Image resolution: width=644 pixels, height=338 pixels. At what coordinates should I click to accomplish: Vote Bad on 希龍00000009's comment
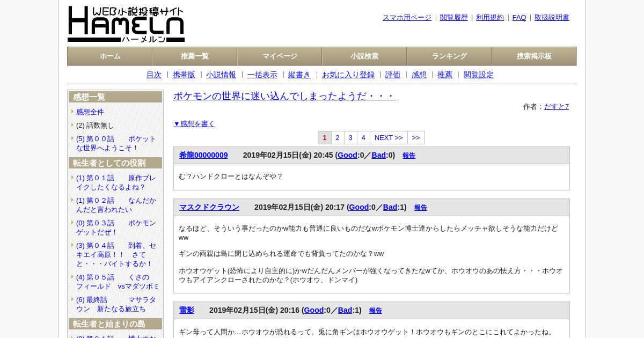[x=379, y=156]
